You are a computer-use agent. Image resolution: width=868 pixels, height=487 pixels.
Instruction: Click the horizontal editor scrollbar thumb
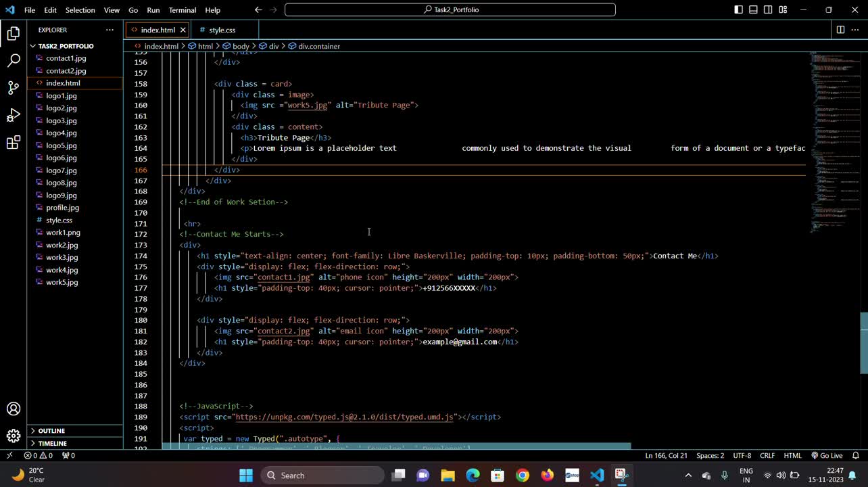click(396, 446)
